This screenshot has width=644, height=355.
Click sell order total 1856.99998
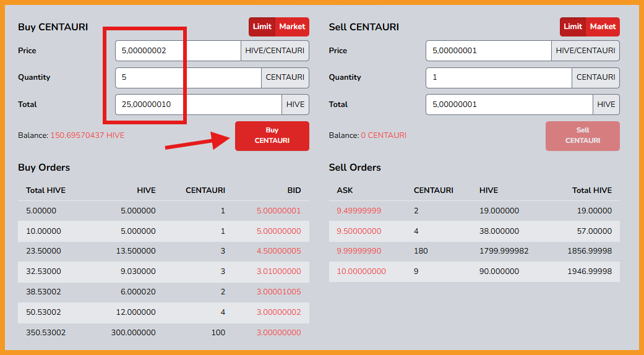tap(590, 251)
